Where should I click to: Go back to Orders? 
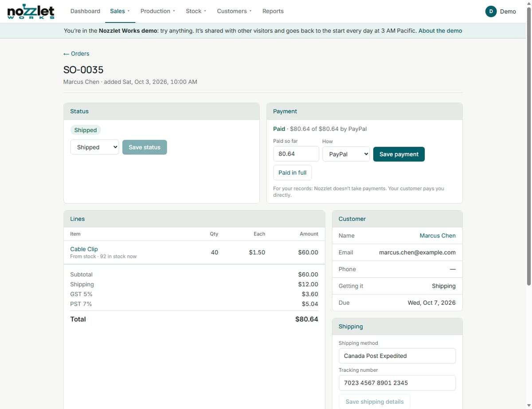coord(76,54)
